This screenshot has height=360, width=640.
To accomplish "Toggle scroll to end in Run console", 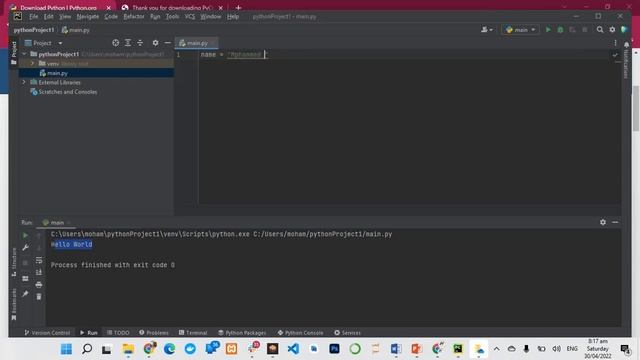I will click(39, 272).
